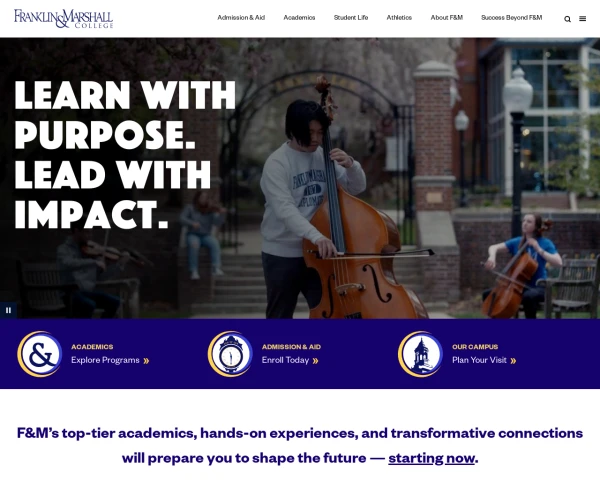The width and height of the screenshot is (600, 480).
Task: Go to the Athletics section
Action: point(399,18)
